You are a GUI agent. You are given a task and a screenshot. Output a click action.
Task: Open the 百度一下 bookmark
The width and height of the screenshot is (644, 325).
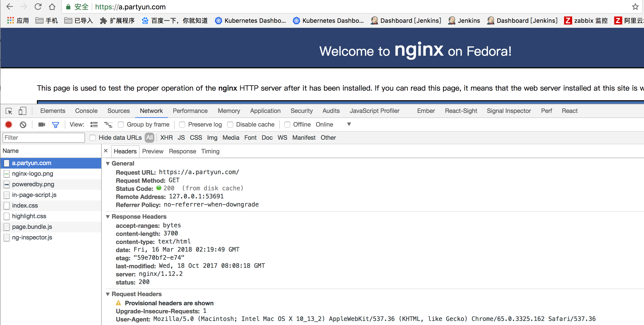(x=175, y=21)
